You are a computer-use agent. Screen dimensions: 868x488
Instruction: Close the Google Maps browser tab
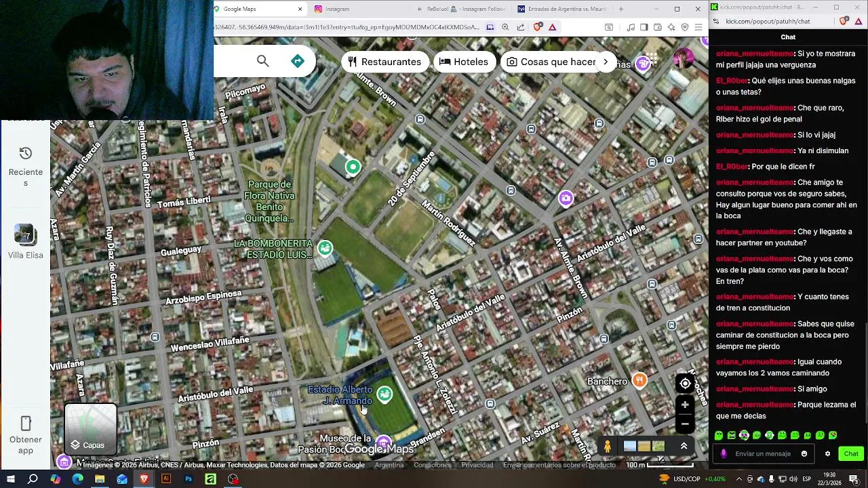tap(300, 9)
